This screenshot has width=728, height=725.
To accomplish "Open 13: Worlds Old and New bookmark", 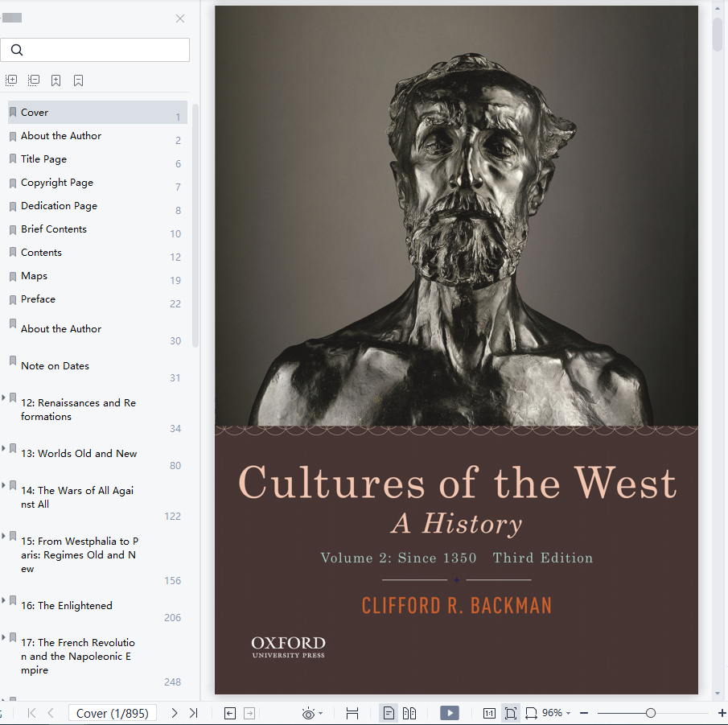I will (79, 453).
